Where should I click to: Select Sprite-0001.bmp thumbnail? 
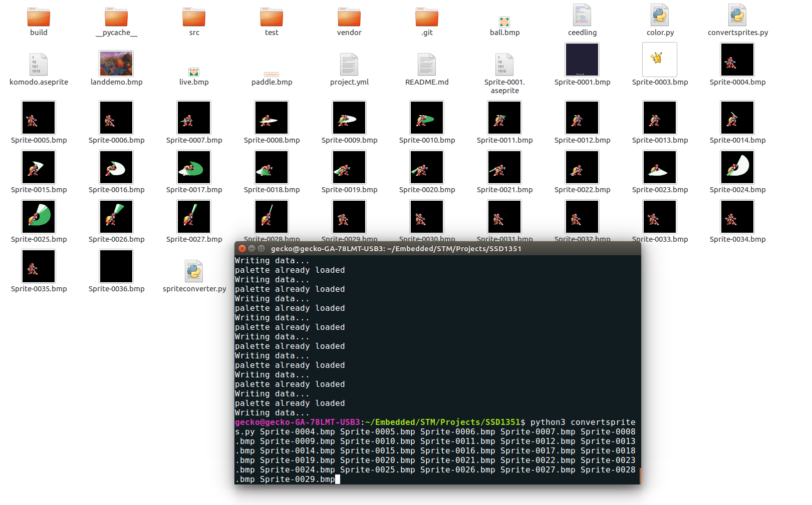pyautogui.click(x=582, y=60)
